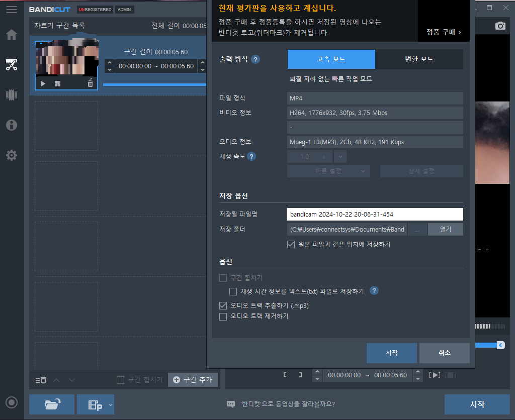Select the Home icon in the sidebar

11,35
